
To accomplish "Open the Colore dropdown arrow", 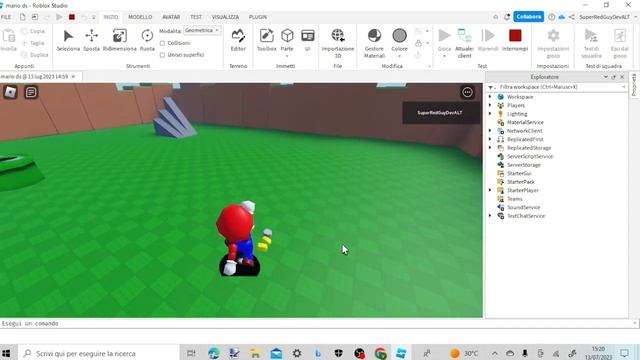I will click(x=399, y=56).
